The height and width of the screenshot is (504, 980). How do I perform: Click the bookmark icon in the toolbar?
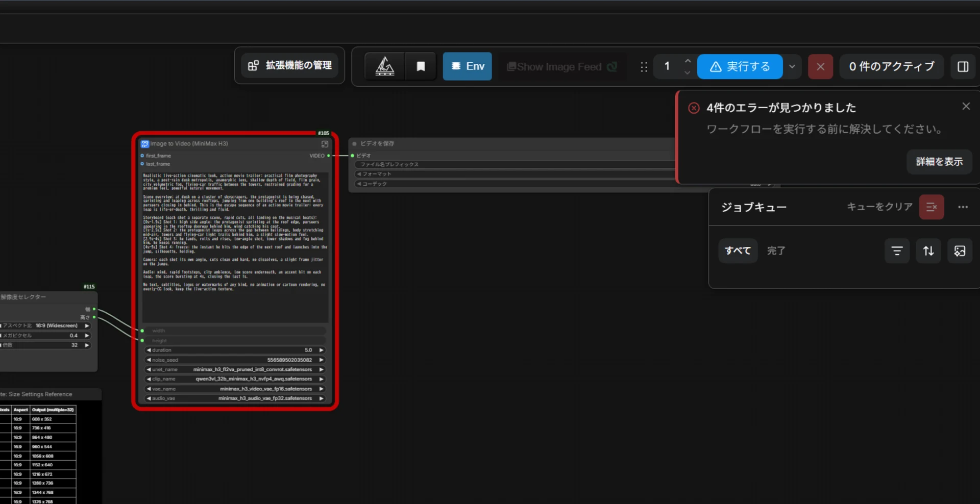point(421,66)
